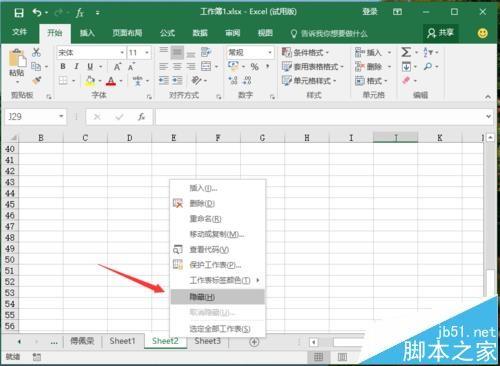The height and width of the screenshot is (366, 500).
Task: Click the Save icon in quick access toolbar
Action: point(19,13)
